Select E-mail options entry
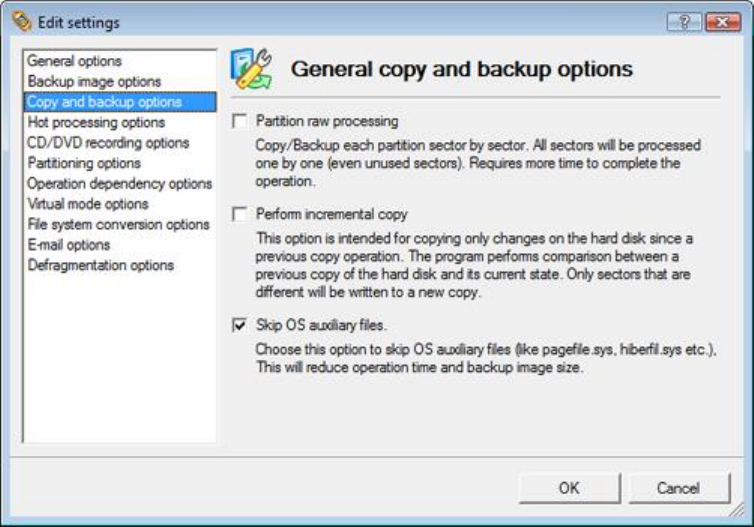Viewport: 754px width, 527px height. point(69,245)
